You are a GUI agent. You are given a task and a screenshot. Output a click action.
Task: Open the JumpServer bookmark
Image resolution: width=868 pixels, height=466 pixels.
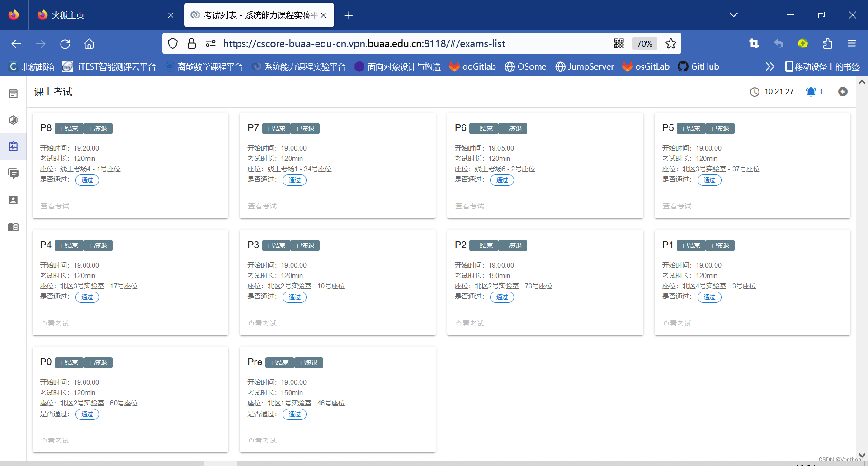[x=584, y=67]
